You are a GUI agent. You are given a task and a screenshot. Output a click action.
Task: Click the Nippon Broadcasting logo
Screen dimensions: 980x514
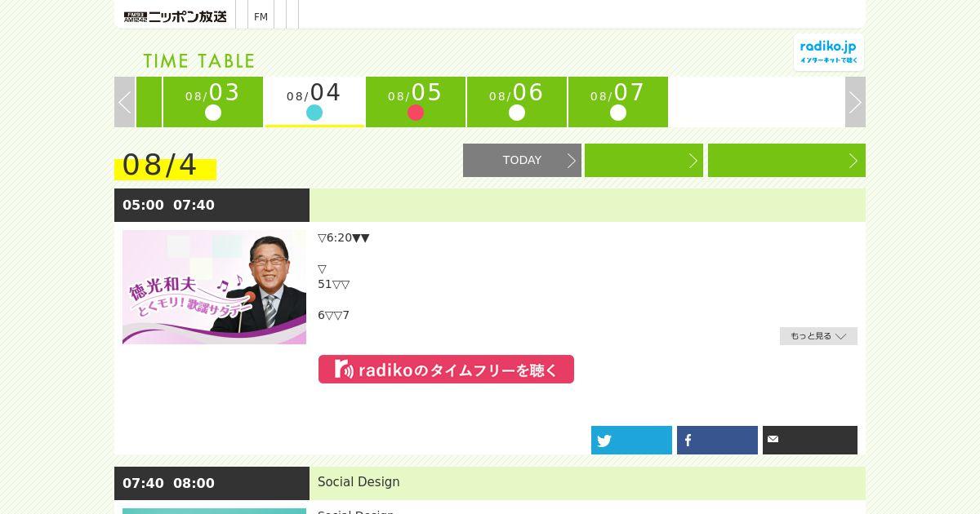[x=175, y=16]
